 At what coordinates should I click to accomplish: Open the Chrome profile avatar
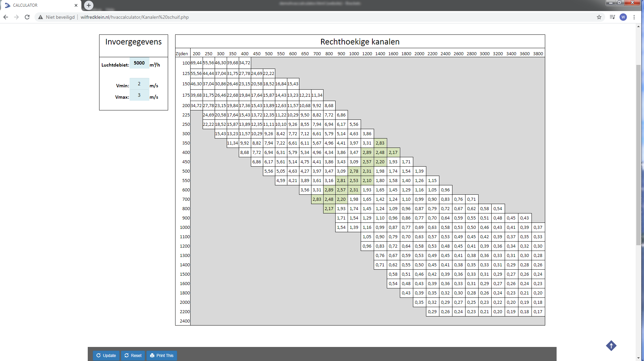[623, 17]
